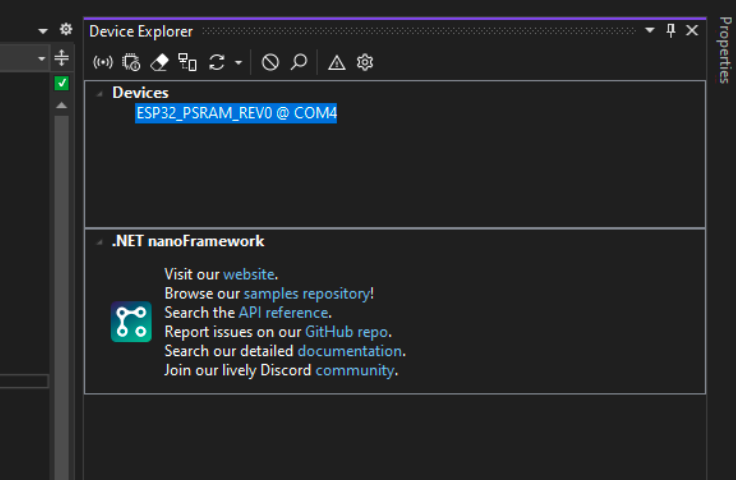Click the Device Explorer title text
Screen dimensions: 736x480
pos(141,31)
